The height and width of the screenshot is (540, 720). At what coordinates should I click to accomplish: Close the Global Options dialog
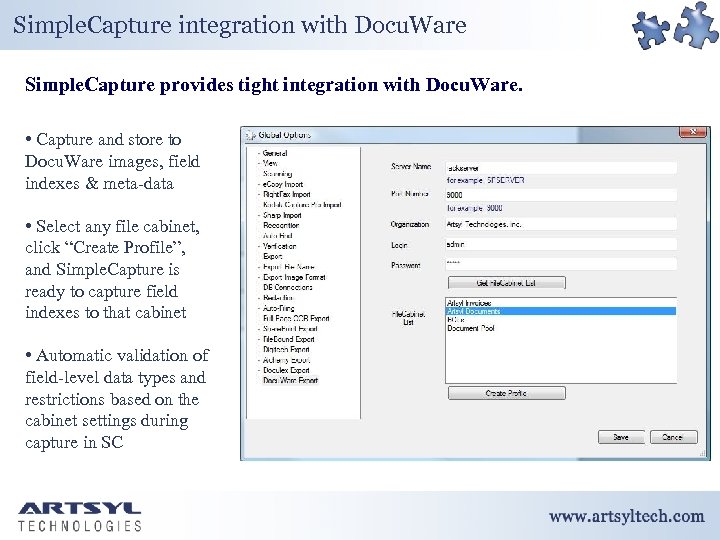point(692,132)
